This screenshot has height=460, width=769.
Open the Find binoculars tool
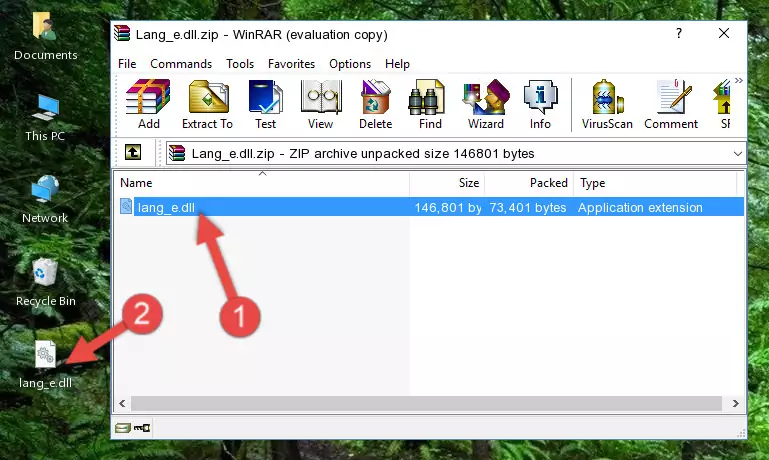tap(430, 104)
